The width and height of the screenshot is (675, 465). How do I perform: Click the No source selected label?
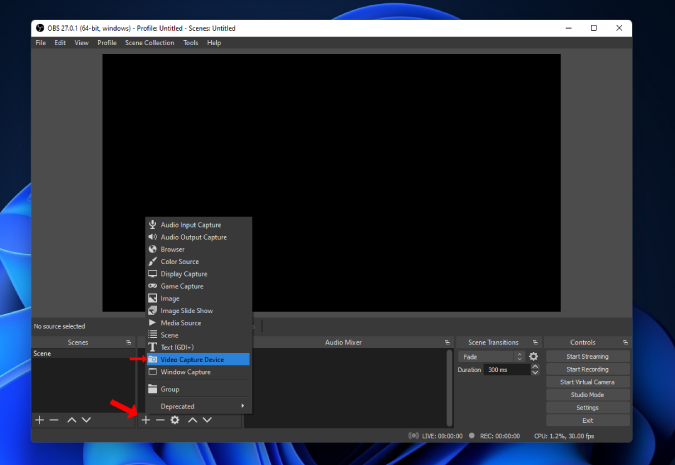click(59, 326)
